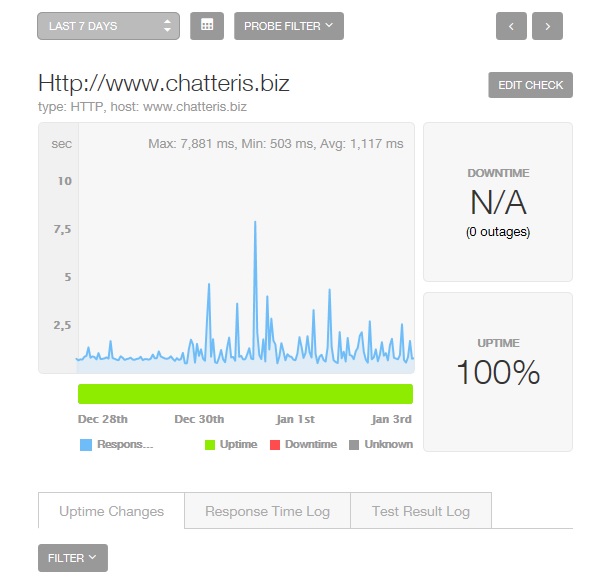Click the Jan 1st axis label
Image resolution: width=603 pixels, height=577 pixels.
[295, 419]
